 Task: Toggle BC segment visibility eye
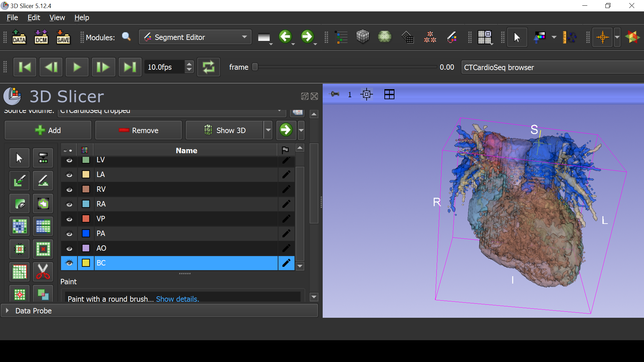coord(69,263)
